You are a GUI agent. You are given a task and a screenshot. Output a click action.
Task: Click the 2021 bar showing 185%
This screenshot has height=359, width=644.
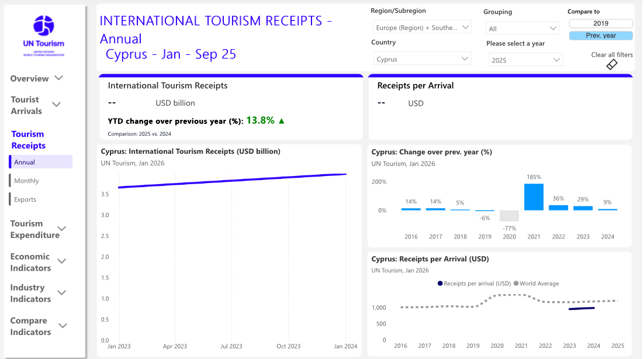click(x=534, y=197)
